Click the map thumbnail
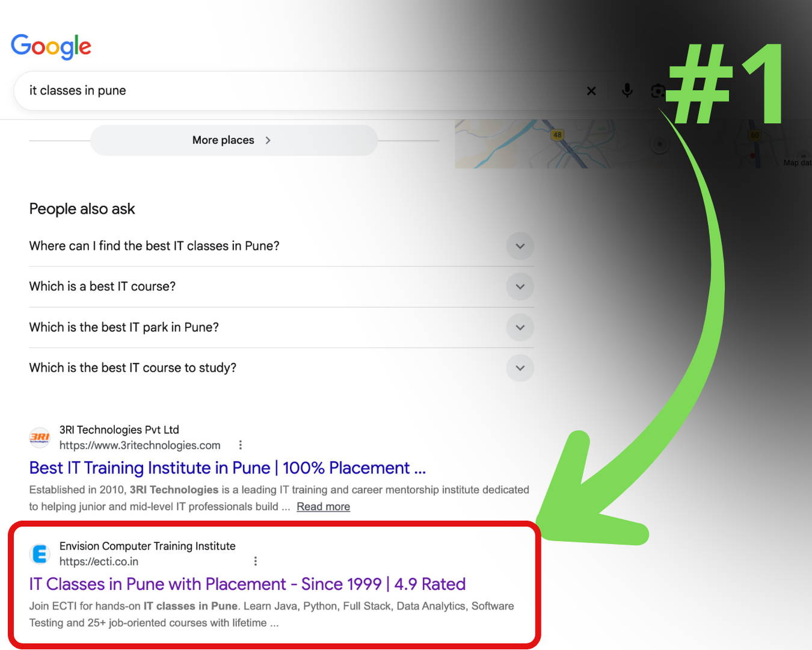 [x=633, y=144]
